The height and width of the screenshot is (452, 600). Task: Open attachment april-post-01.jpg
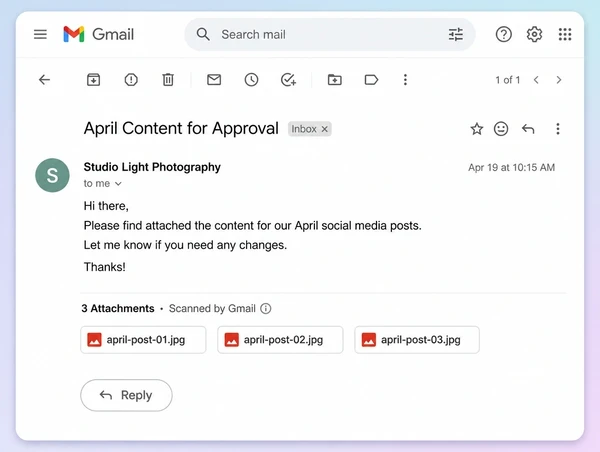(x=143, y=340)
